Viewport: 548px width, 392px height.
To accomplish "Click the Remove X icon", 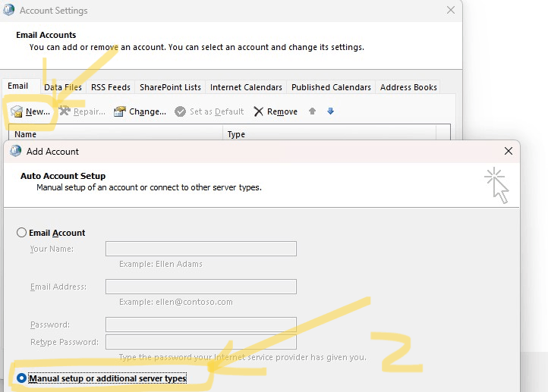I will pos(258,111).
